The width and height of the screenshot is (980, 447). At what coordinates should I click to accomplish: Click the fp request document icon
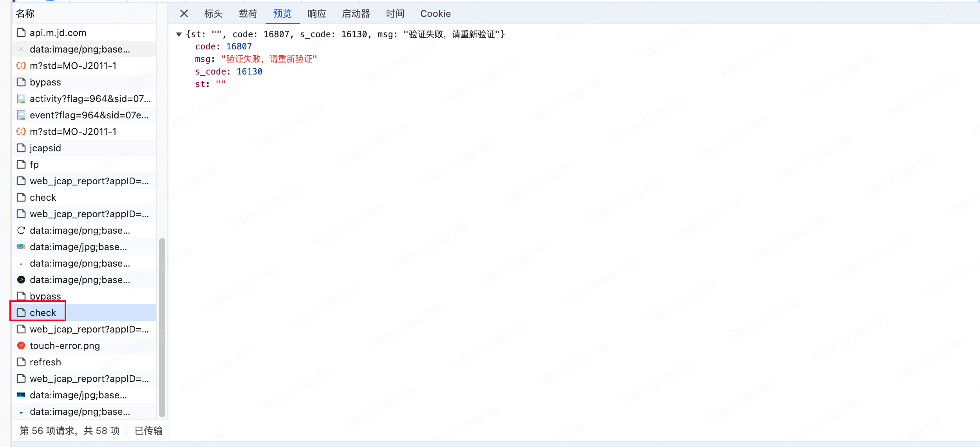coord(21,165)
